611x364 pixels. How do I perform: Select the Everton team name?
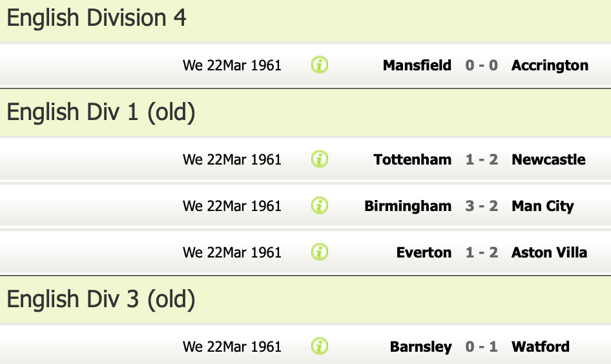pyautogui.click(x=424, y=252)
